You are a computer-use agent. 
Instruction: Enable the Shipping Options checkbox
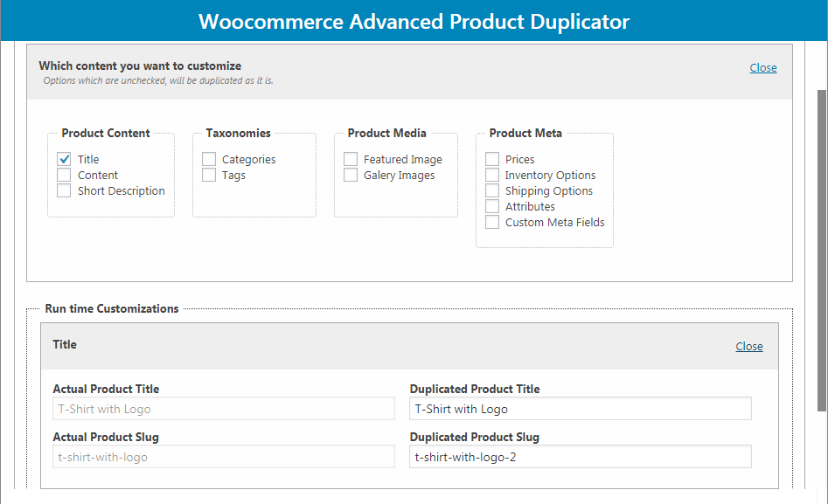pos(492,190)
